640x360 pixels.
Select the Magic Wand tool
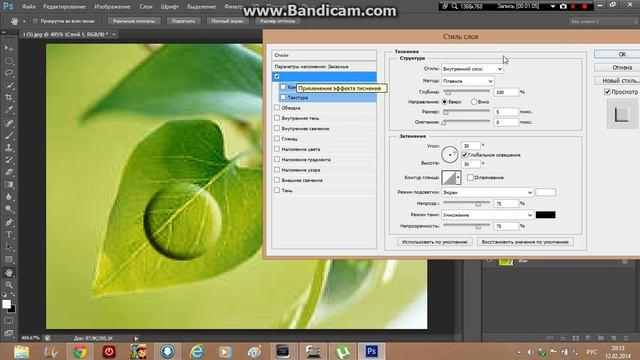click(9, 85)
